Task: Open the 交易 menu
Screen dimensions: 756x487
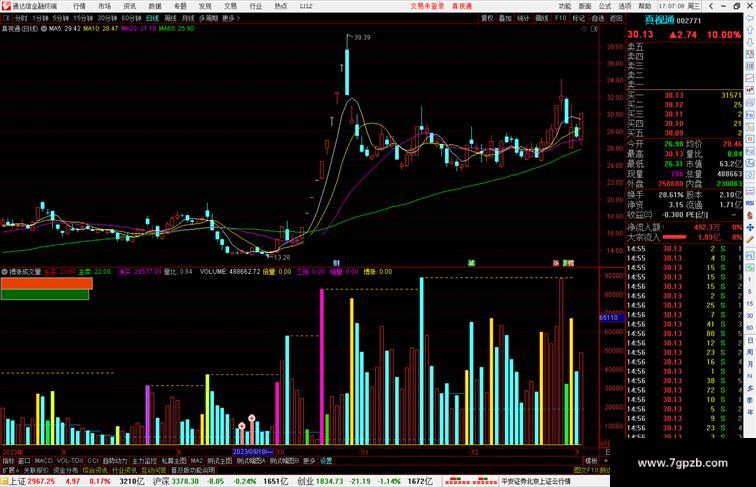Action: [x=230, y=6]
